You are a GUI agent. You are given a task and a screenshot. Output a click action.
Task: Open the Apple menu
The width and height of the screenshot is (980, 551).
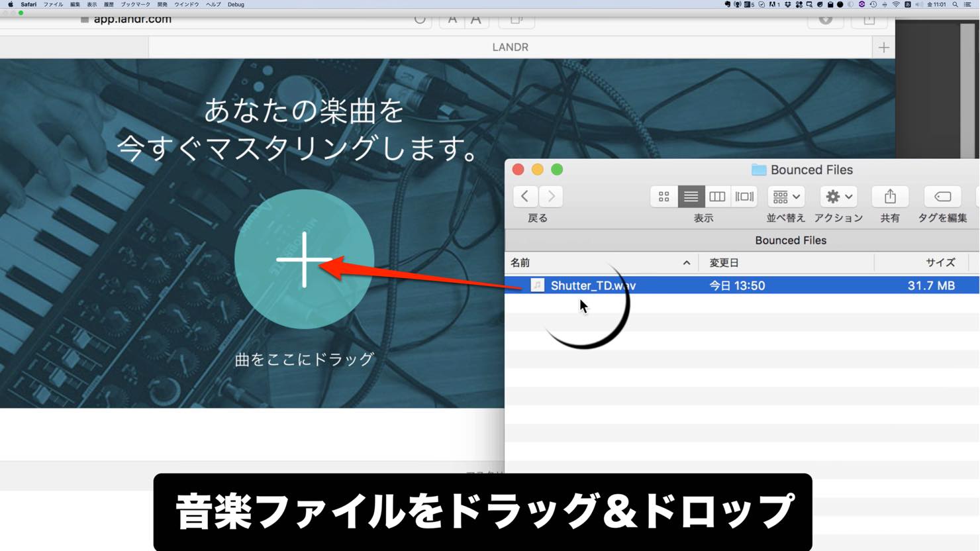point(11,4)
